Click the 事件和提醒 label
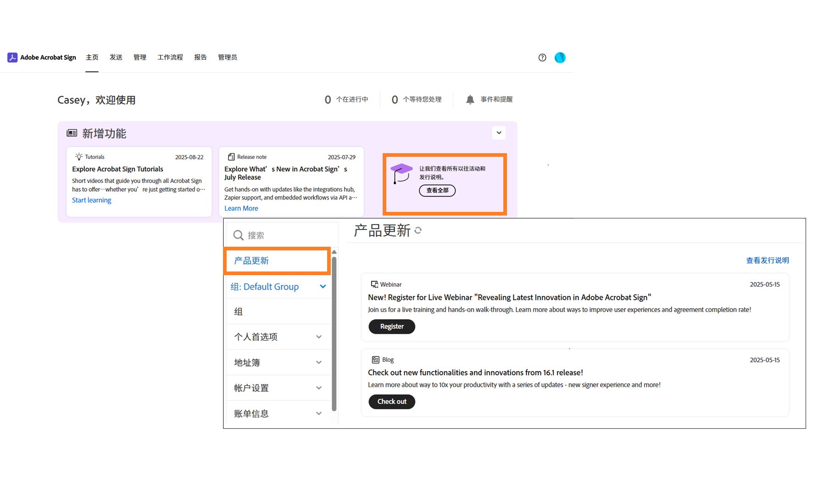This screenshot has height=504, width=813. [496, 100]
